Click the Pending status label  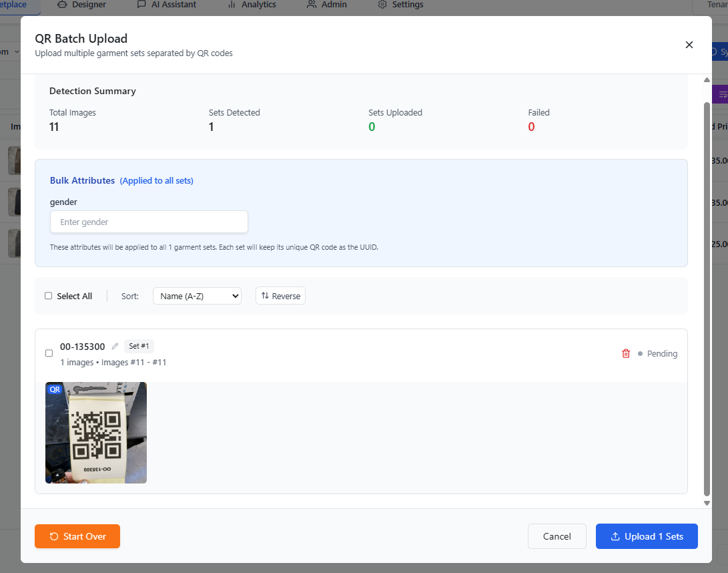tap(662, 354)
